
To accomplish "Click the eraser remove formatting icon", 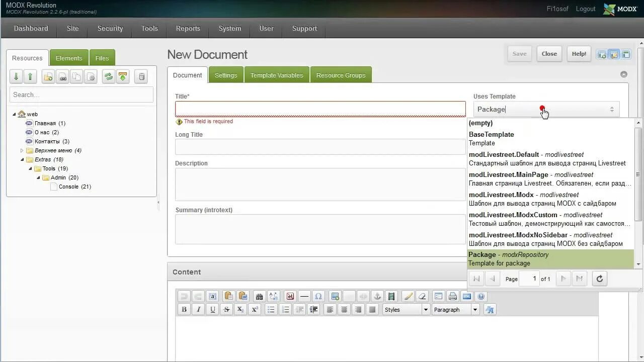I will pos(422,296).
